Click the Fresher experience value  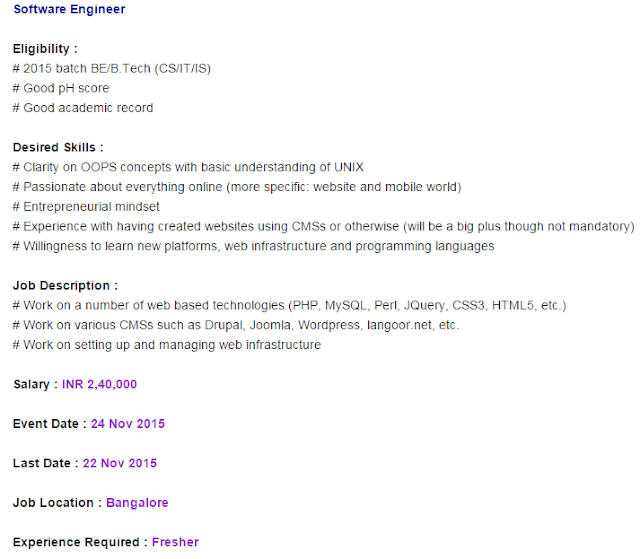(175, 542)
